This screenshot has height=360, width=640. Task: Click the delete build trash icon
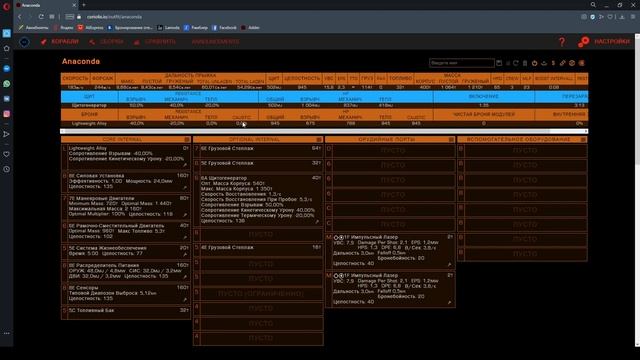[525, 63]
